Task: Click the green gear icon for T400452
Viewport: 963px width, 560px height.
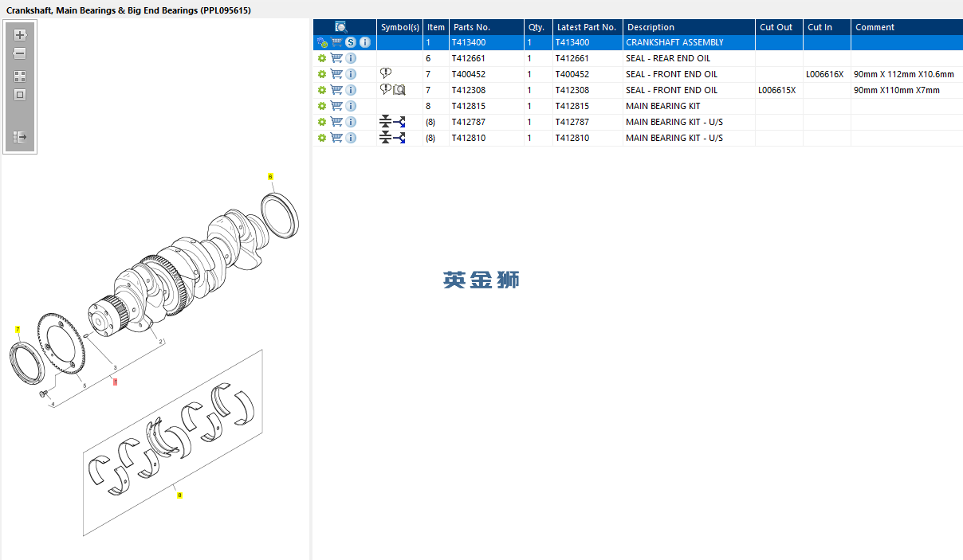Action: pos(322,74)
